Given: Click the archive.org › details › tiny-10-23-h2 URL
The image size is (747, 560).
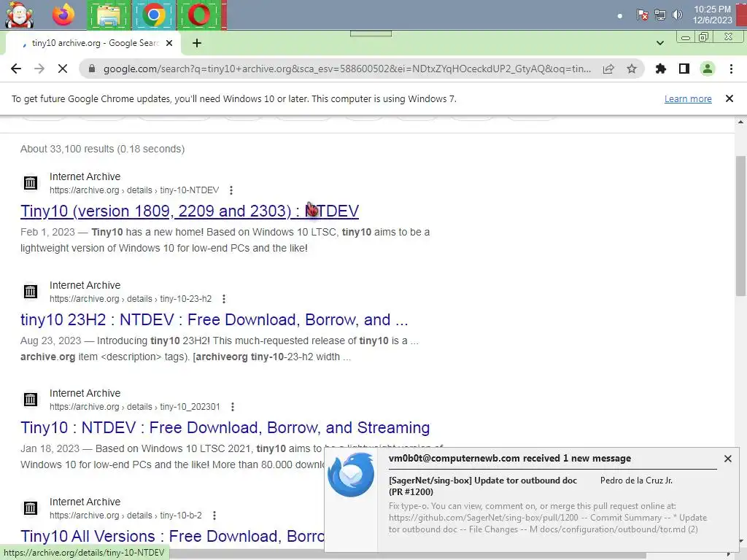Looking at the screenshot, I should [x=131, y=298].
